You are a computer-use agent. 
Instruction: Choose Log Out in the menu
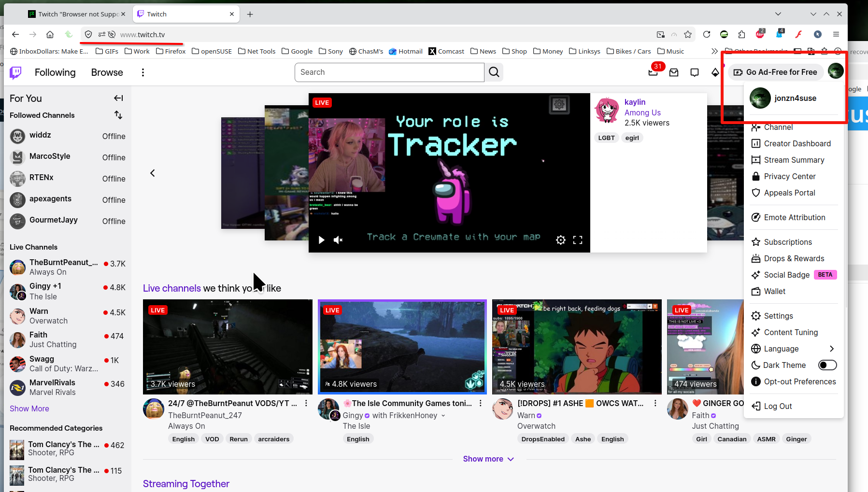[778, 406]
